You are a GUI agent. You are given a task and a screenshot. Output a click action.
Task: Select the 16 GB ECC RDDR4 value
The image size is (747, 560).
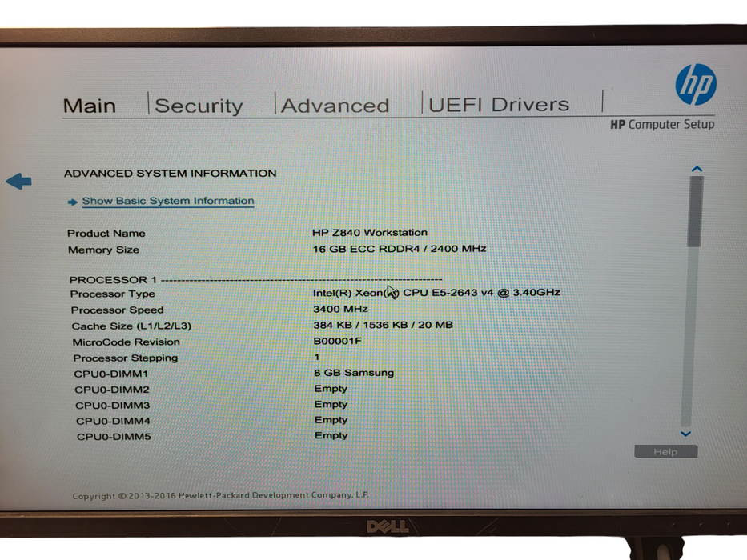point(400,249)
